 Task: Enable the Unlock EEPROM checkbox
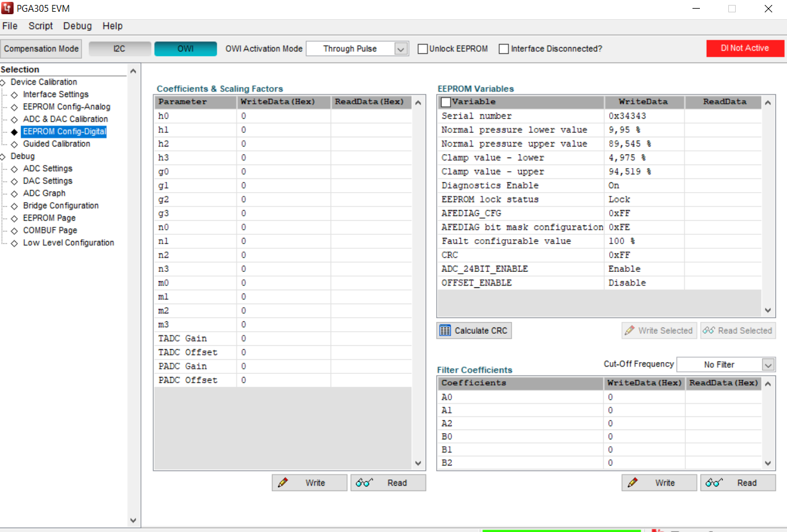tap(424, 48)
